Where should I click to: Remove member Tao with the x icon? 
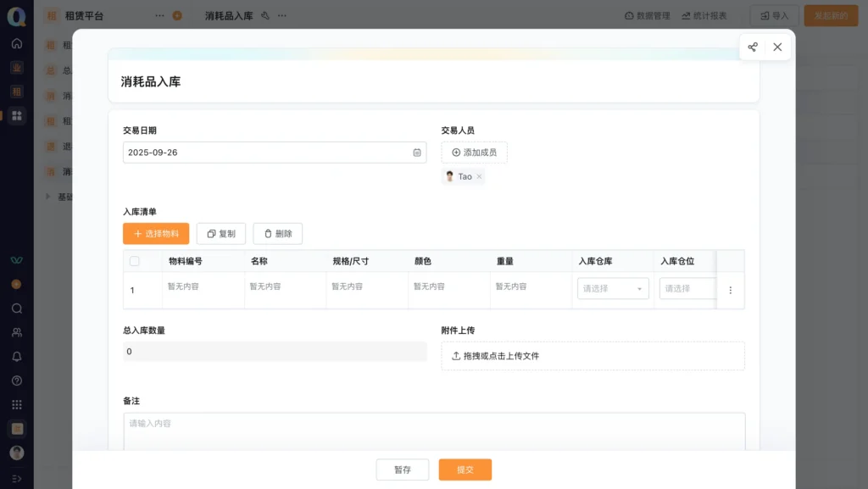tap(479, 176)
